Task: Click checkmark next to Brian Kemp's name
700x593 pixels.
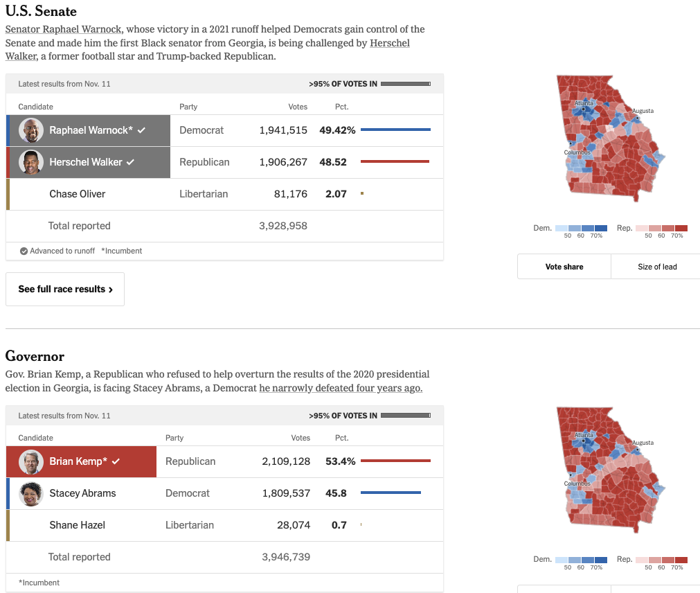Action: [116, 461]
